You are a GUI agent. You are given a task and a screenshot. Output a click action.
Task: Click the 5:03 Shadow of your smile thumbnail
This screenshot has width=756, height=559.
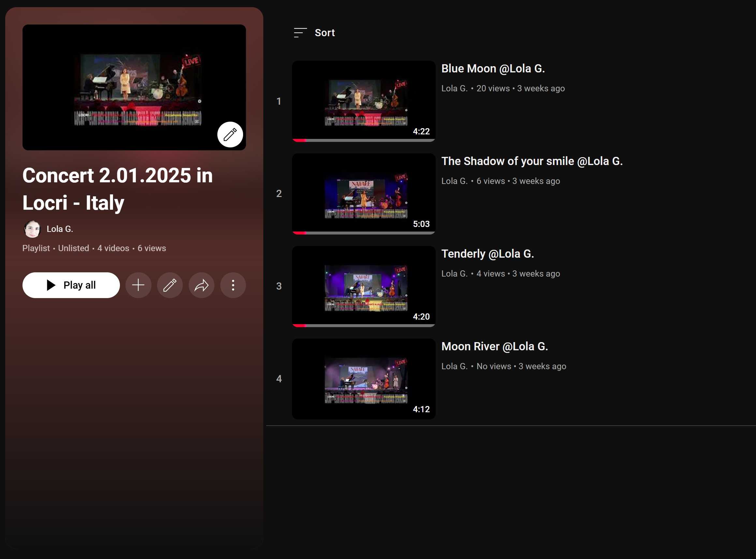click(363, 193)
